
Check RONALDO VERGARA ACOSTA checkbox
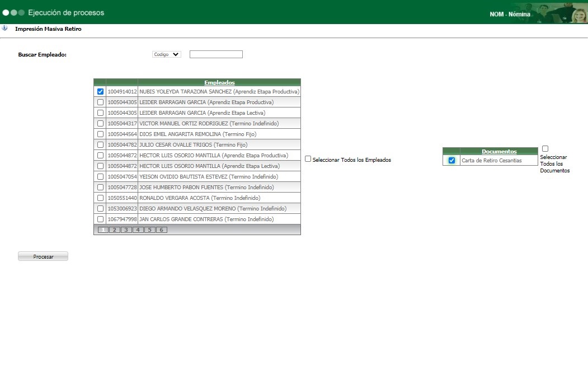click(100, 198)
